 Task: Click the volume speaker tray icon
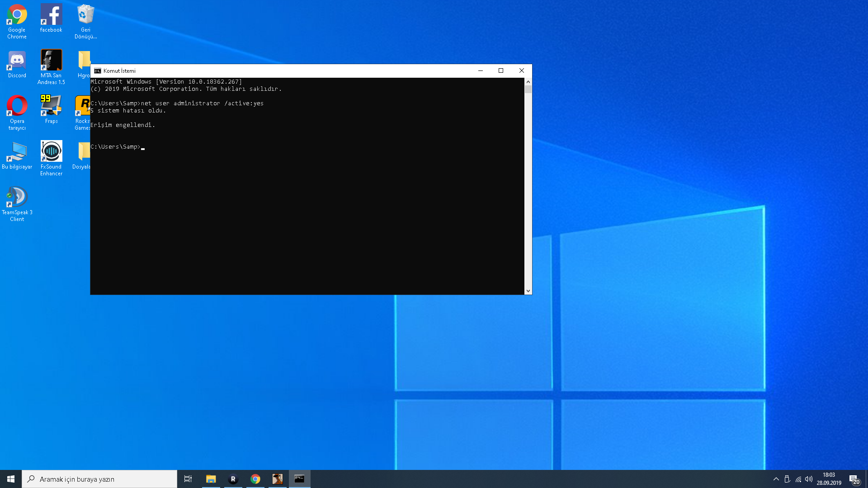click(x=809, y=479)
